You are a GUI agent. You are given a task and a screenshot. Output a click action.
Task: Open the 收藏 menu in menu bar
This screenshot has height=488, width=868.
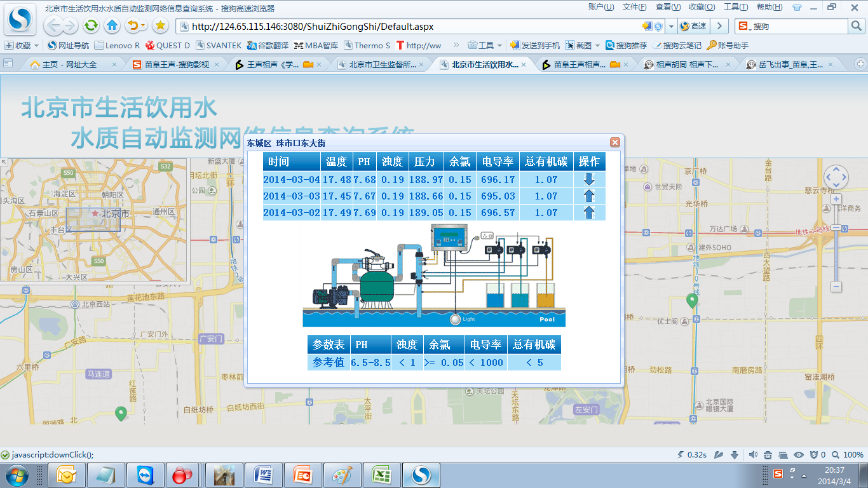[702, 7]
